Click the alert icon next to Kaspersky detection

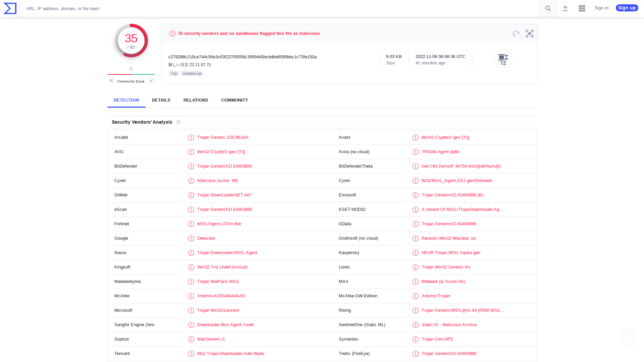(x=416, y=253)
